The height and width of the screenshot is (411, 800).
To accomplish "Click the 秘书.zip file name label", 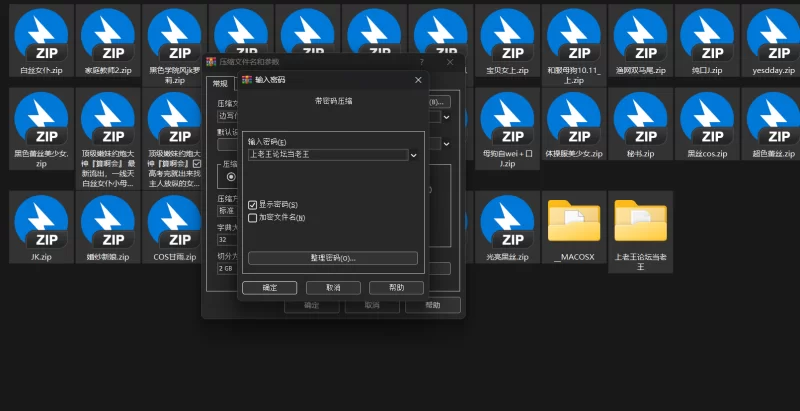I will (x=640, y=153).
